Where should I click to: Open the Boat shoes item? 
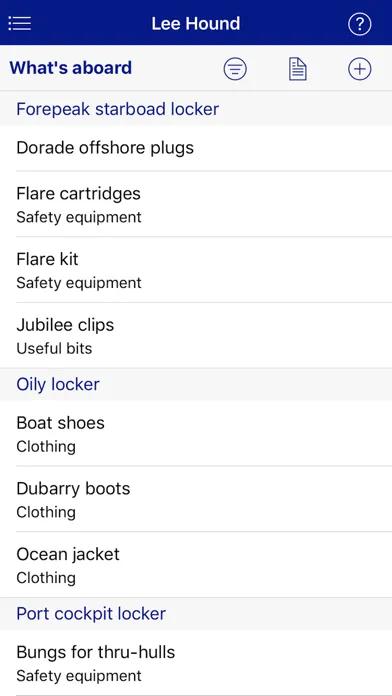coord(196,434)
